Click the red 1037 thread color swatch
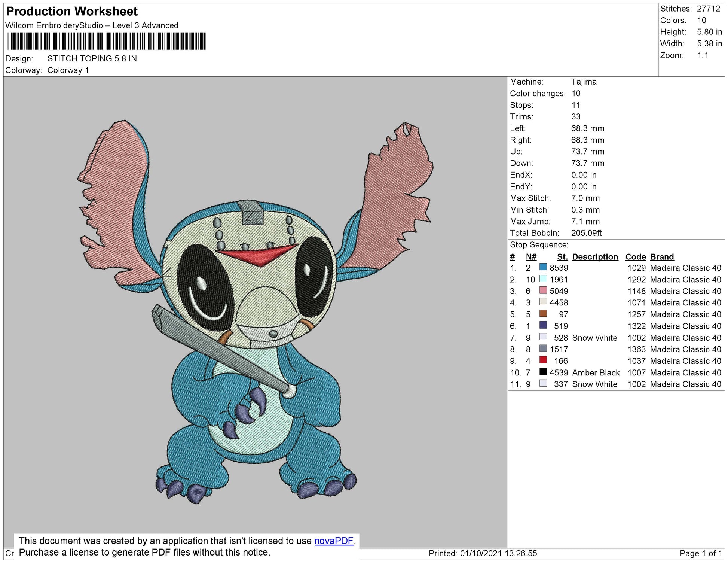This screenshot has width=728, height=563. tap(543, 360)
